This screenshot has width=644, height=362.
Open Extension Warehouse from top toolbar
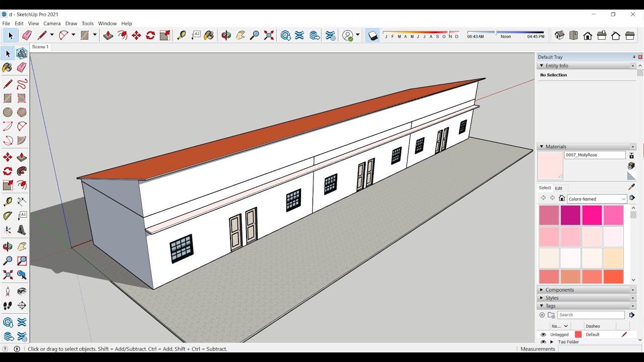click(x=300, y=35)
